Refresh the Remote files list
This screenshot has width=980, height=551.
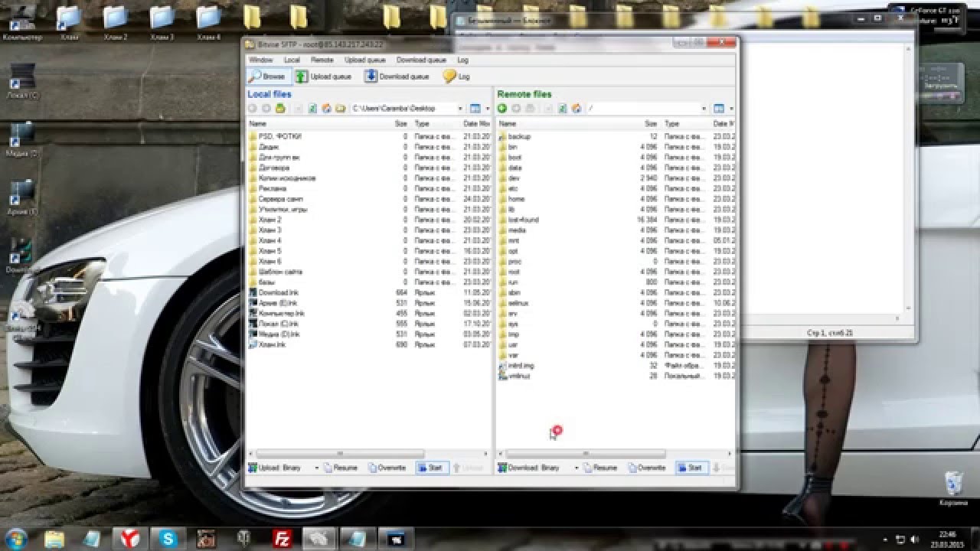click(x=562, y=109)
